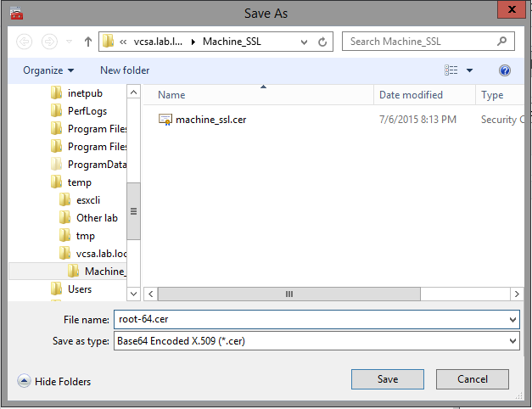
Task: Click the search magnifier icon
Action: click(501, 42)
